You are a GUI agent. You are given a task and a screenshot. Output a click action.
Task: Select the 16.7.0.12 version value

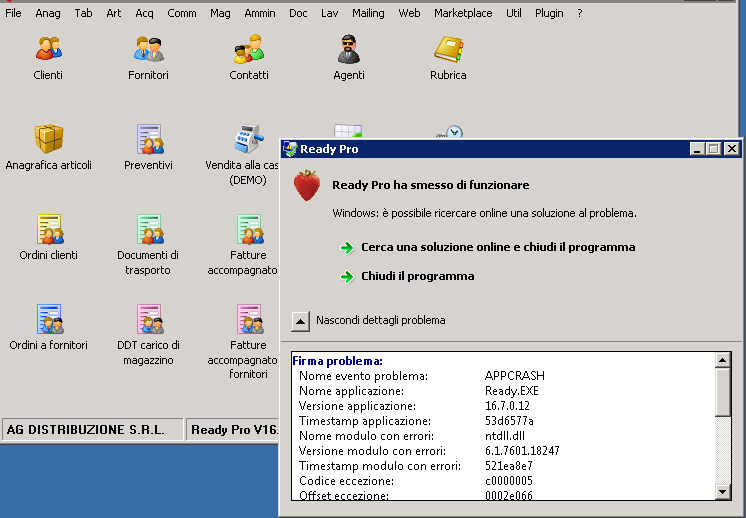click(x=507, y=406)
